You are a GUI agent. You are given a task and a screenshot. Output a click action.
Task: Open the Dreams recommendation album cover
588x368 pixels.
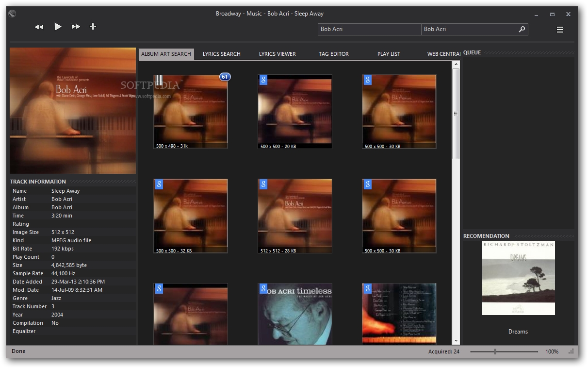518,278
